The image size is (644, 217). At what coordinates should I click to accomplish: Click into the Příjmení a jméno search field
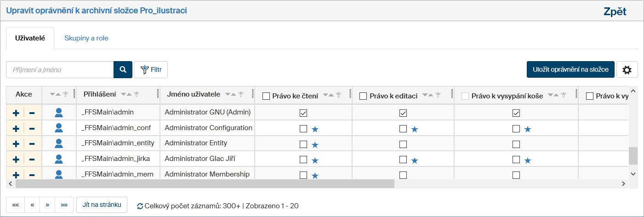point(60,70)
